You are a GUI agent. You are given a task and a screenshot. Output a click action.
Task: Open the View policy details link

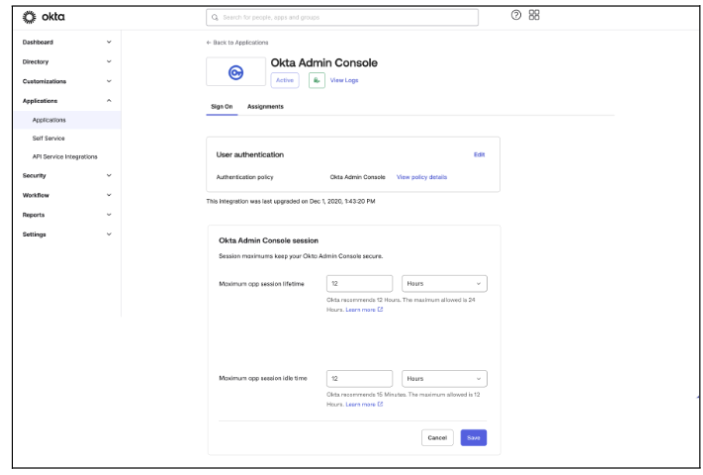click(x=421, y=176)
